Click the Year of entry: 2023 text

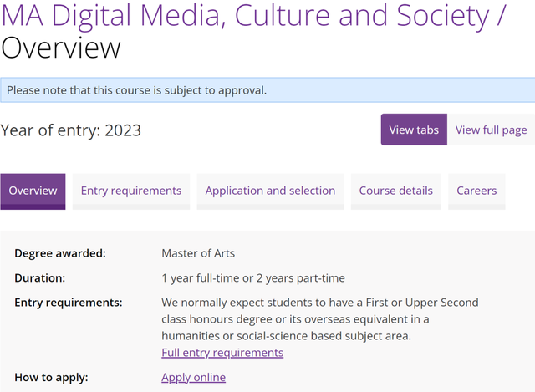71,130
